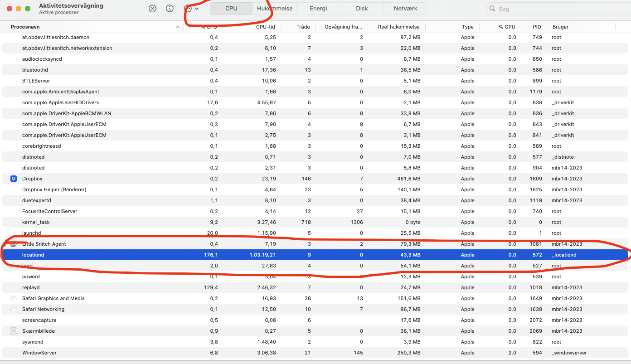Image resolution: width=631 pixels, height=364 pixels.
Task: Click the 1.03.19,21 CPU time value
Action: click(262, 255)
